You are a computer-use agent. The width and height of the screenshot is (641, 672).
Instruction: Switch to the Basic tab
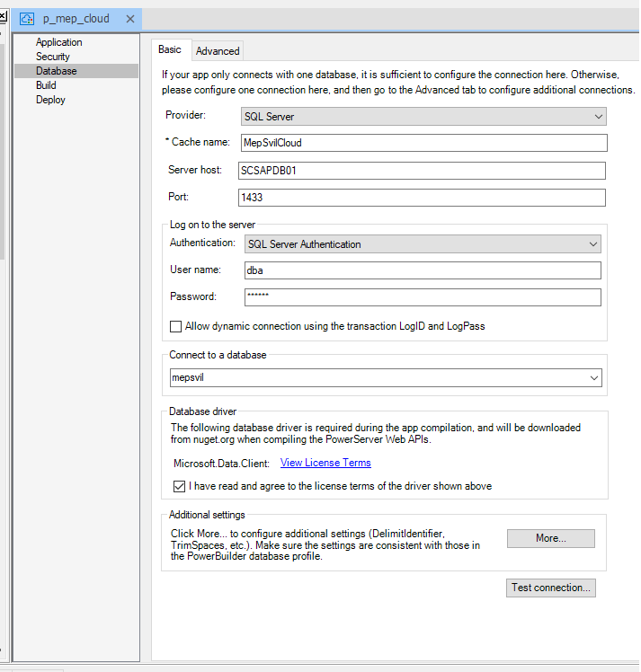pyautogui.click(x=170, y=50)
